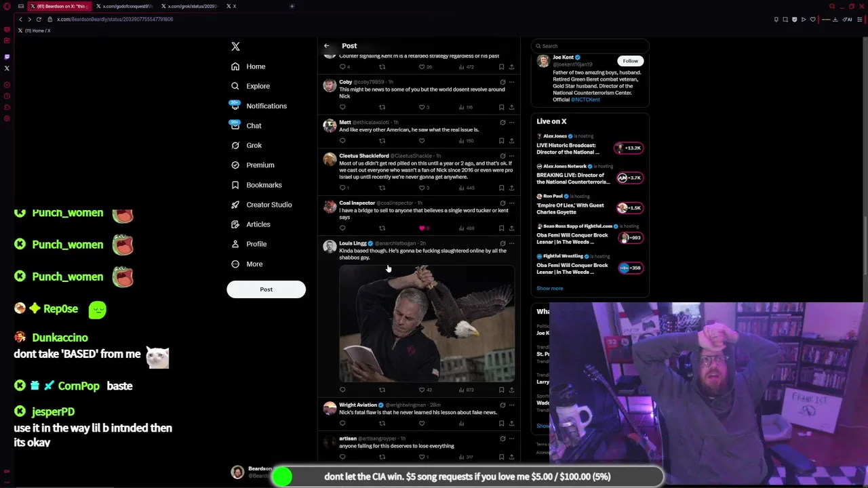Open more options on Louis Lingg's tweet
The height and width of the screenshot is (488, 868).
point(511,243)
